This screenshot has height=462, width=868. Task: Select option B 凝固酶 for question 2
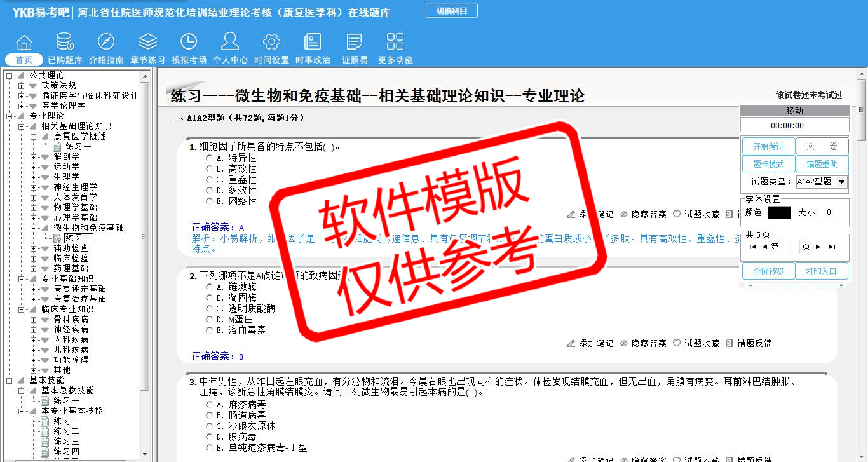pos(209,298)
